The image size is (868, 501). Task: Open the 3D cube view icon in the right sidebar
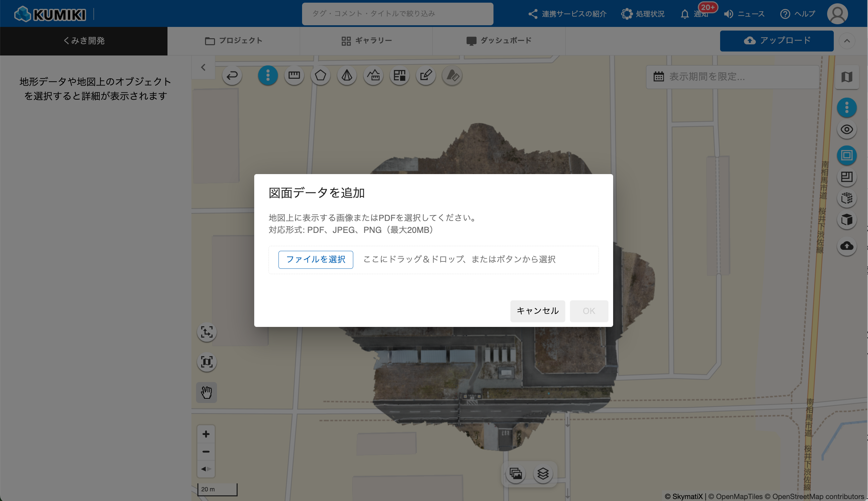point(847,220)
